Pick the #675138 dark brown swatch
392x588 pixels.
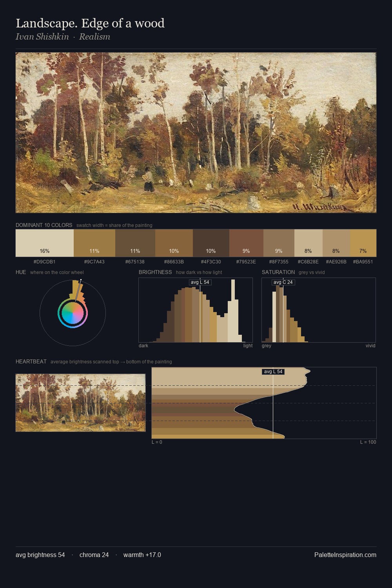click(x=135, y=243)
